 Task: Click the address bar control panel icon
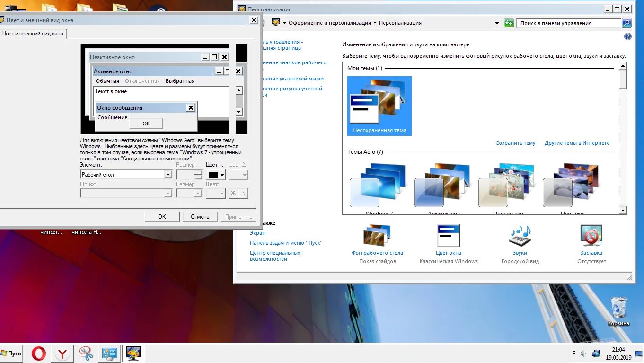click(276, 23)
